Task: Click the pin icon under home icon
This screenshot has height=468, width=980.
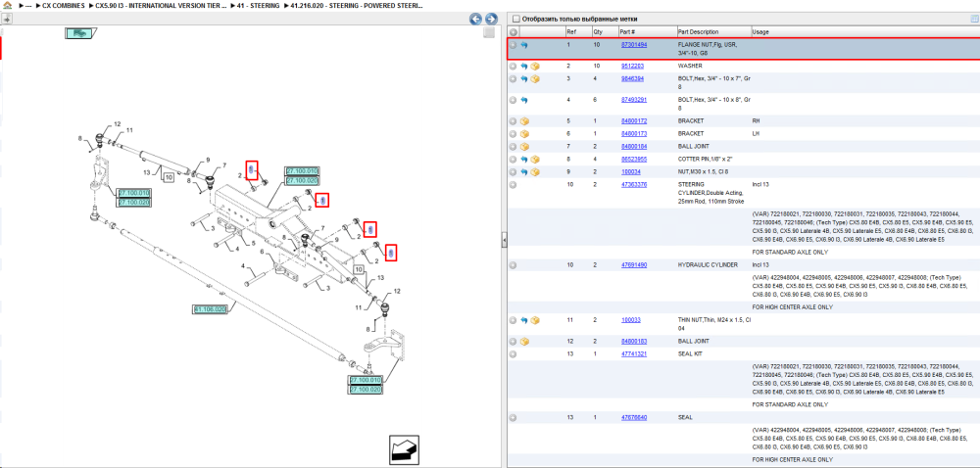Action: pyautogui.click(x=8, y=20)
